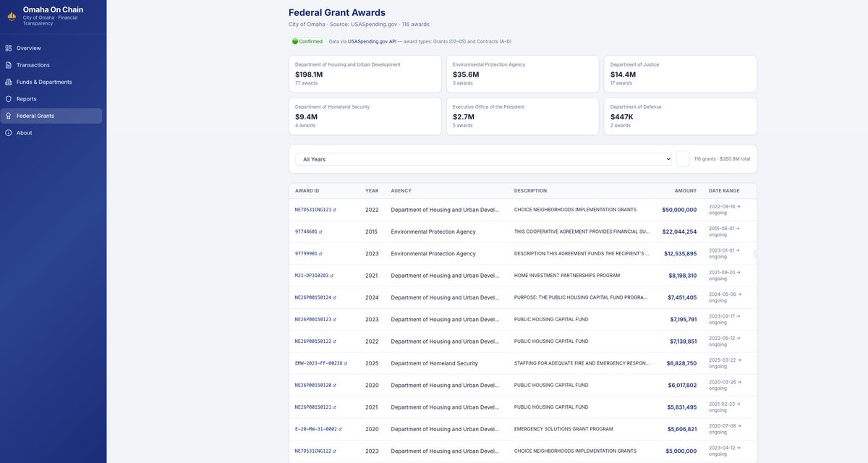Go to the Overview page
Viewport: 868px width, 463px height.
pos(51,48)
